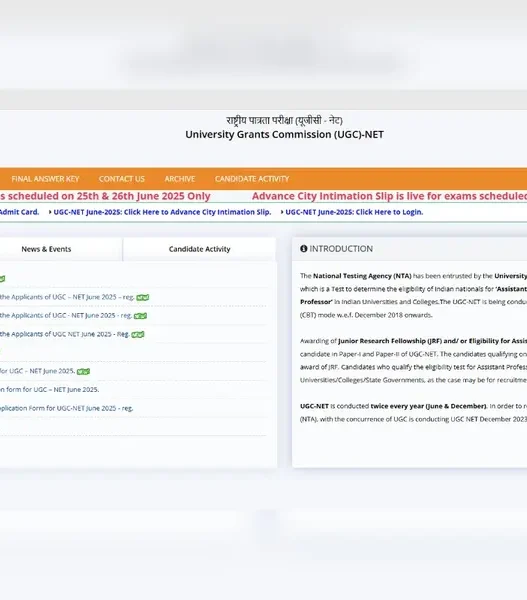The width and height of the screenshot is (527, 600).
Task: Open 'UGC-NET June-2025: Click Here to Login' link
Action: pyautogui.click(x=354, y=212)
